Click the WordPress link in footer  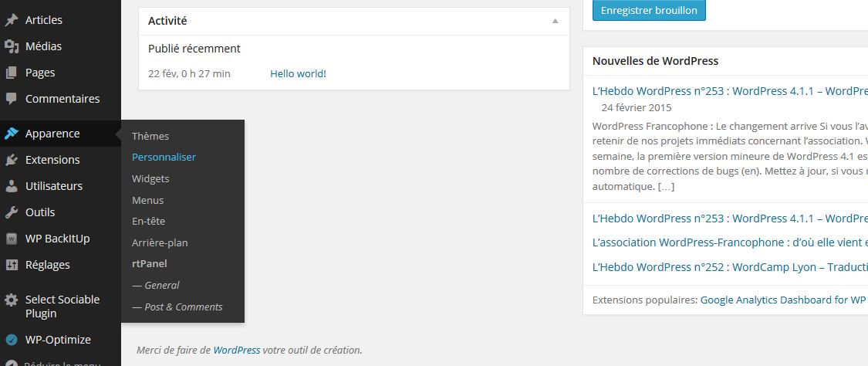click(x=236, y=350)
